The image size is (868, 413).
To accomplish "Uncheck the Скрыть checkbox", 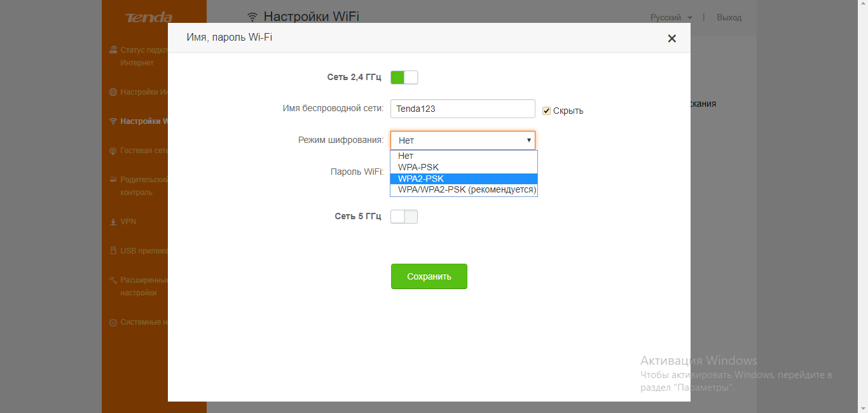I will click(546, 111).
